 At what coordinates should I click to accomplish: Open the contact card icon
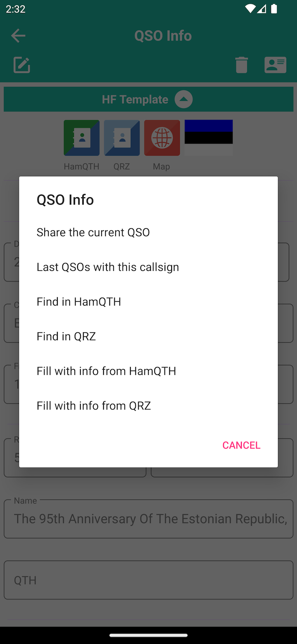coord(275,65)
